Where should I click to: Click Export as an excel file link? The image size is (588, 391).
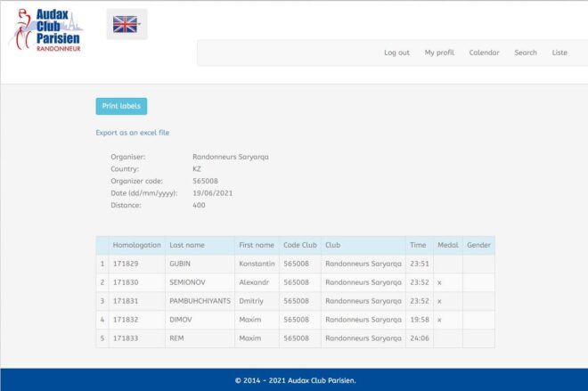coord(132,133)
